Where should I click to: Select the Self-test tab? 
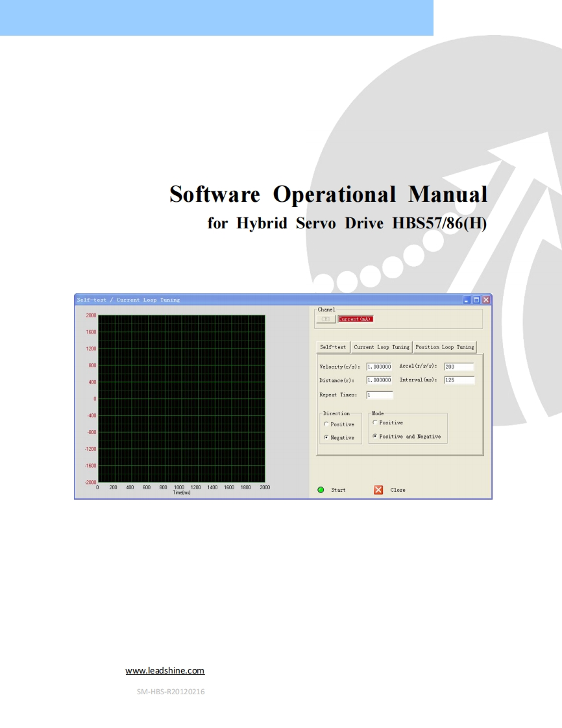click(x=333, y=347)
